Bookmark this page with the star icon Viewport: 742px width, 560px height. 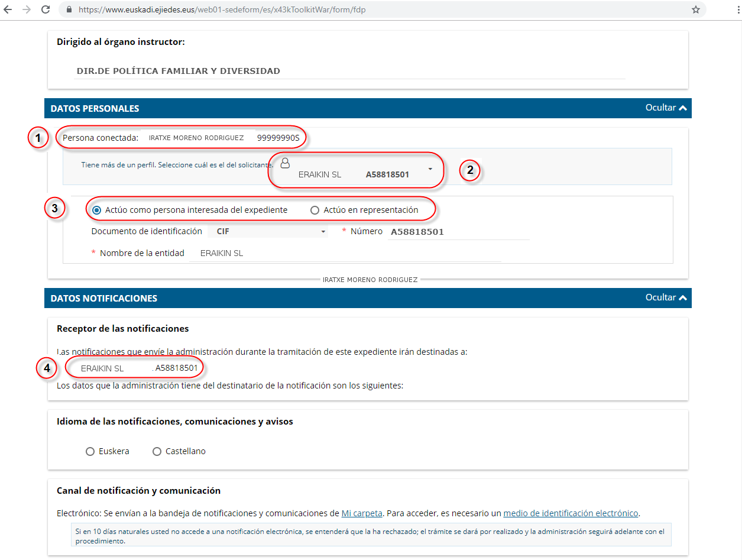click(x=696, y=9)
